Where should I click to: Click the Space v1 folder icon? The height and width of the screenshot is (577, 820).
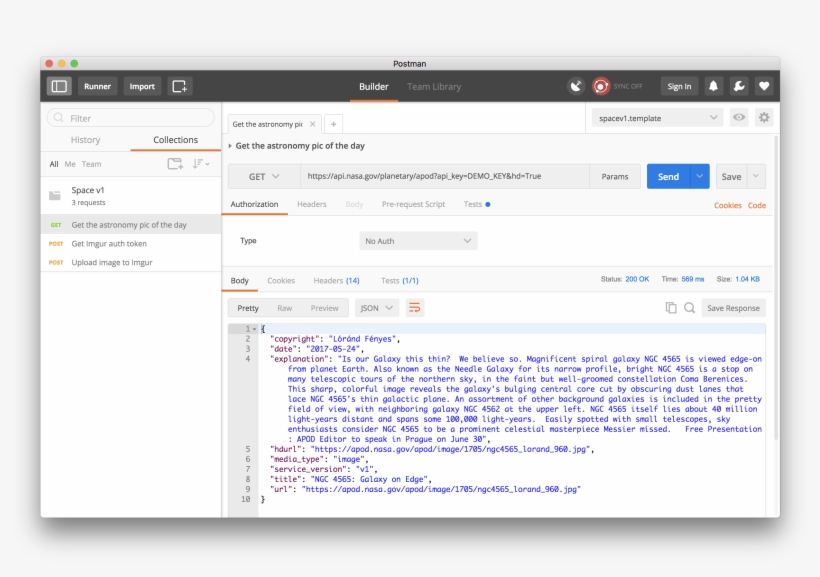click(55, 196)
